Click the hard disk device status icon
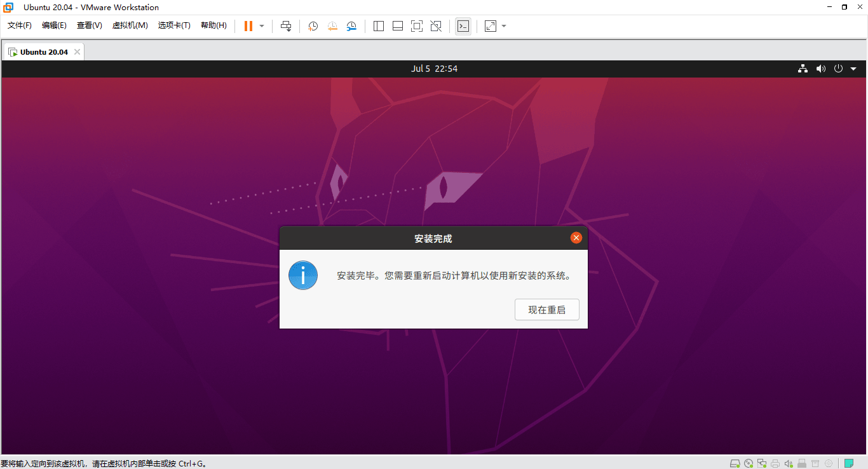This screenshot has height=469, width=868. tap(735, 463)
